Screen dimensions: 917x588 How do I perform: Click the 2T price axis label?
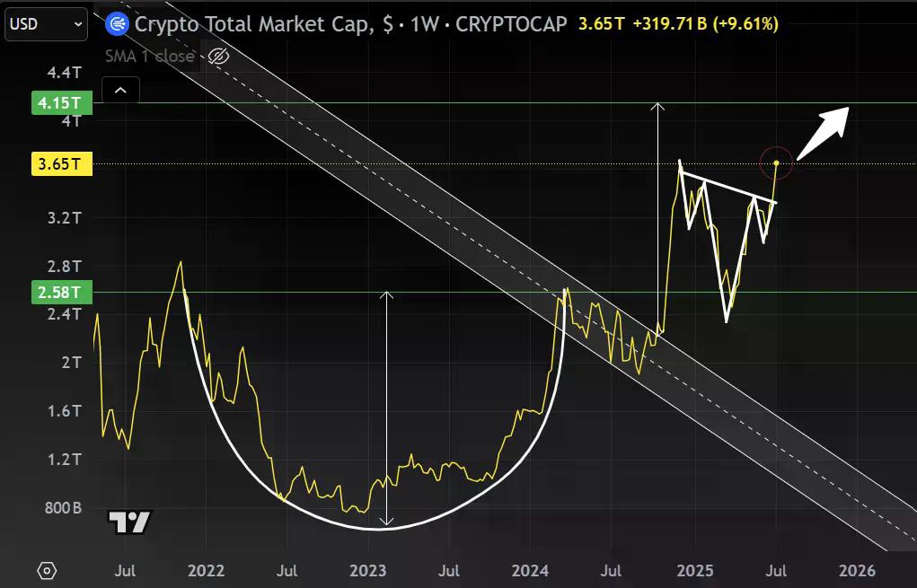(71, 363)
